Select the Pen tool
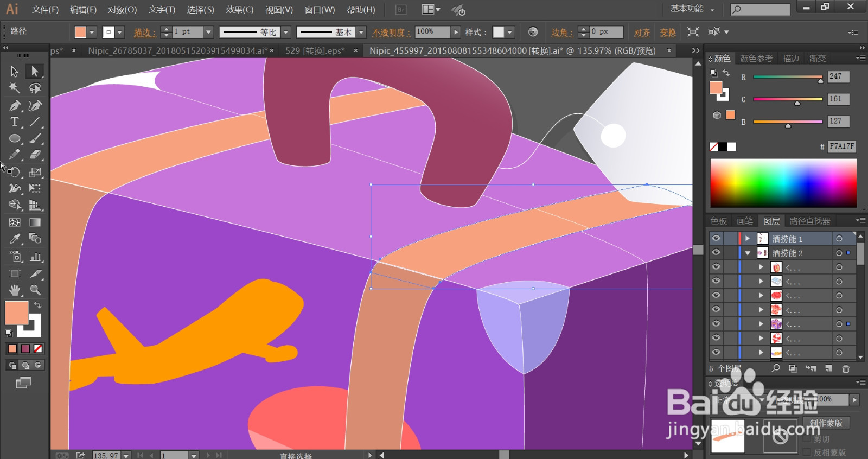Viewport: 868px width, 459px height. point(15,105)
